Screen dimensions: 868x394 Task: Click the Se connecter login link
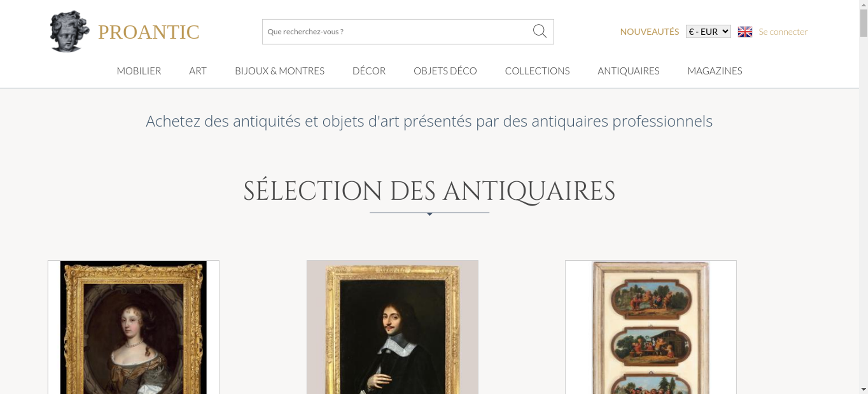(783, 32)
